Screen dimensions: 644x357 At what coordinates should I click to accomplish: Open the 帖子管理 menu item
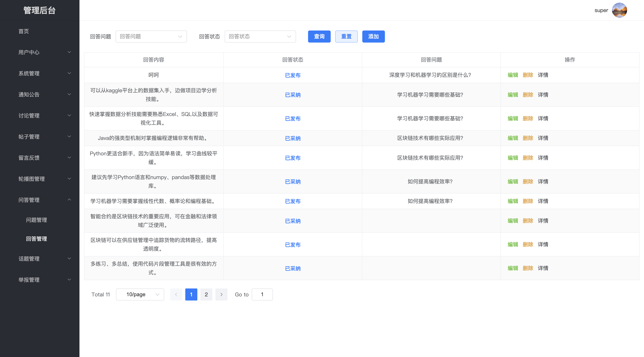click(29, 137)
